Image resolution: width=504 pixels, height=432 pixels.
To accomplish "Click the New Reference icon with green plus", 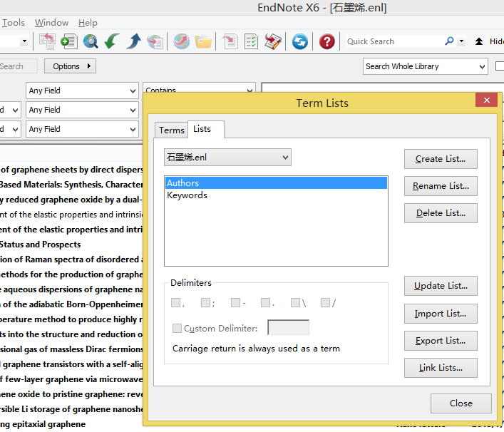I will (x=69, y=41).
